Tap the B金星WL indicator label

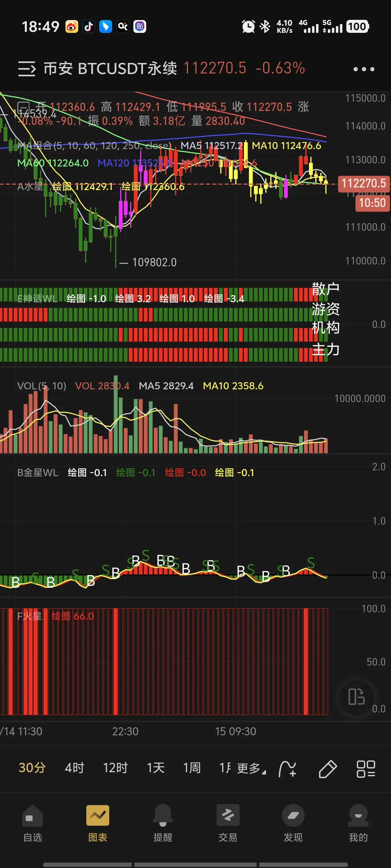[38, 473]
